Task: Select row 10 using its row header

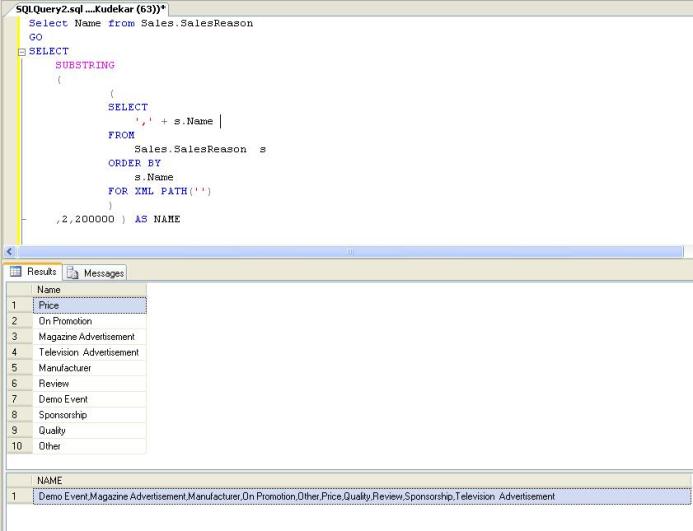Action: tap(19, 446)
